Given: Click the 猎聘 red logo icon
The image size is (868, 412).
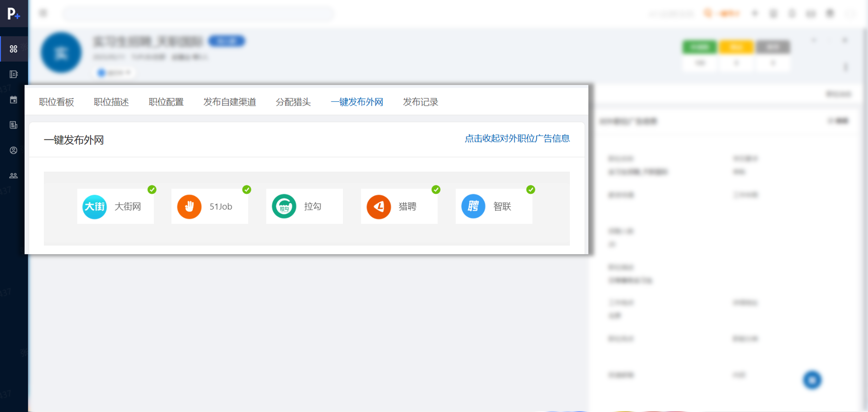Looking at the screenshot, I should coord(378,207).
